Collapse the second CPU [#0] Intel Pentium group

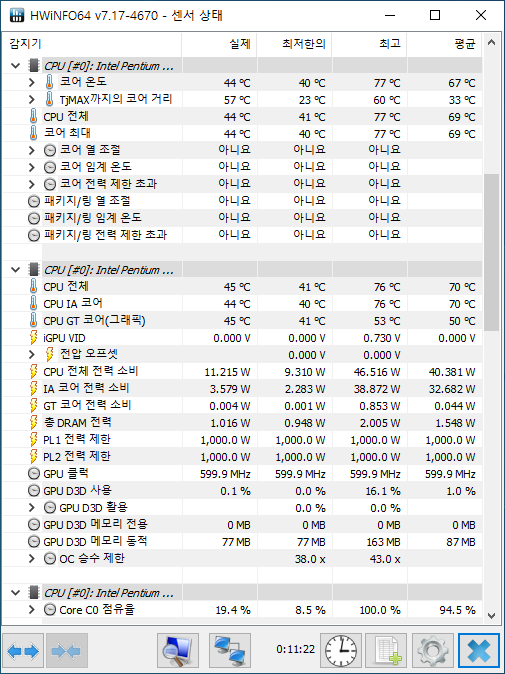(x=15, y=270)
